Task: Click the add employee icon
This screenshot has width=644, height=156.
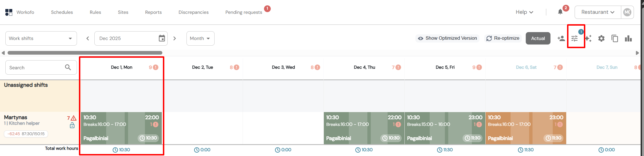Action: click(561, 38)
